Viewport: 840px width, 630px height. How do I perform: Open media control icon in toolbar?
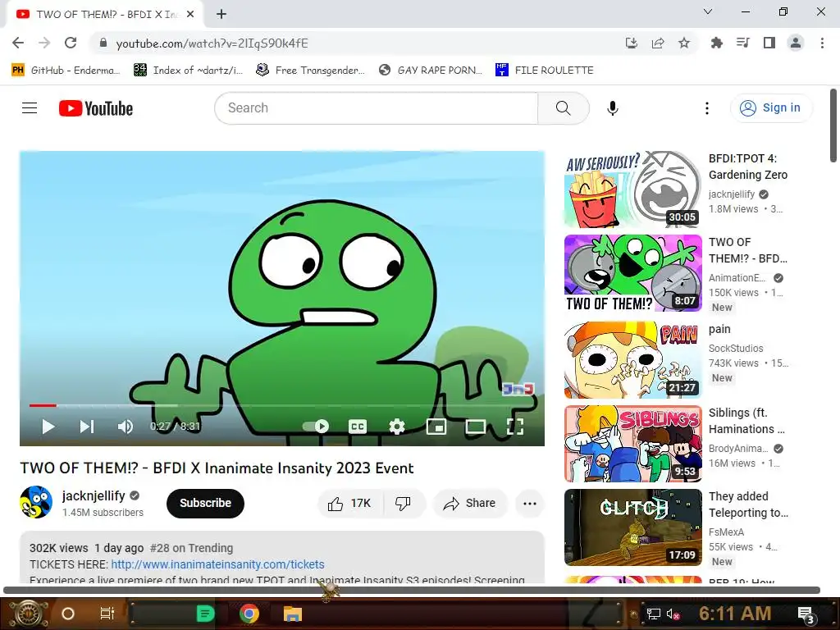[x=742, y=43]
